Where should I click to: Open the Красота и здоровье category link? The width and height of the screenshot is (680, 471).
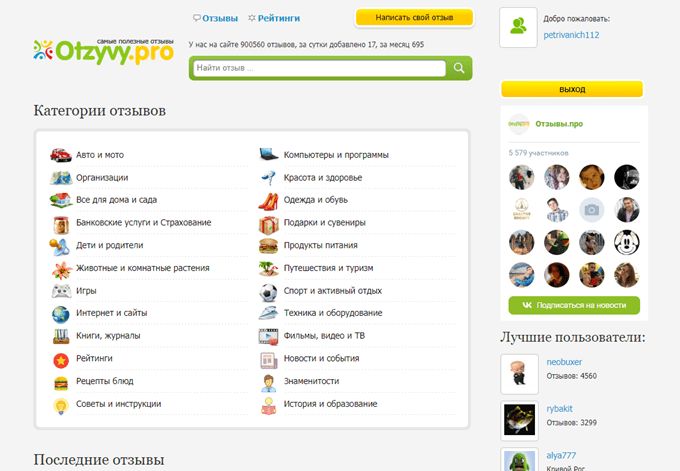tap(323, 178)
